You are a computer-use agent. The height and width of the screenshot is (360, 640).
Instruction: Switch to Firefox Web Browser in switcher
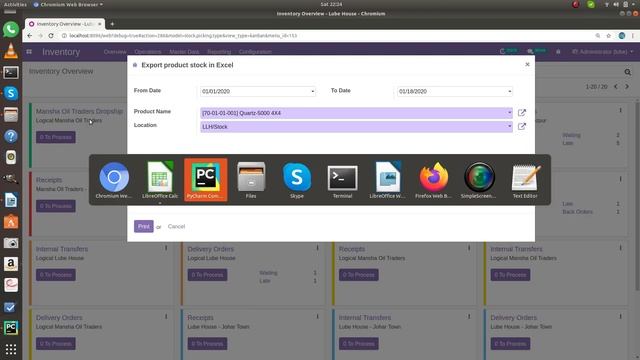click(433, 180)
